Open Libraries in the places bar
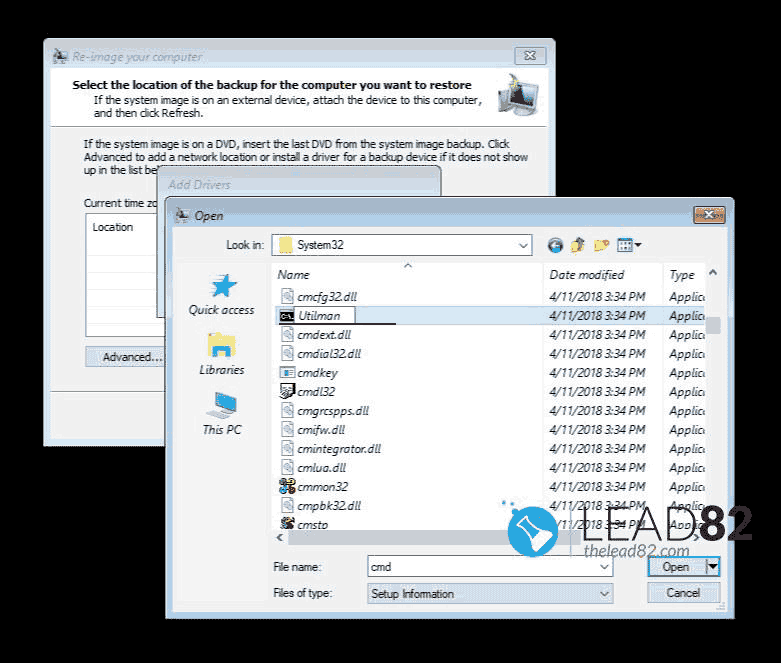 (222, 354)
